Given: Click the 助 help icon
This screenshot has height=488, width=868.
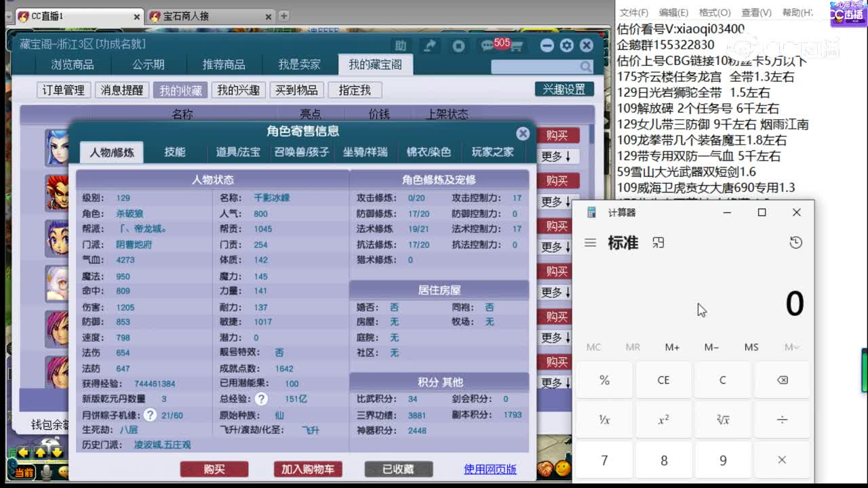Looking at the screenshot, I should [401, 45].
